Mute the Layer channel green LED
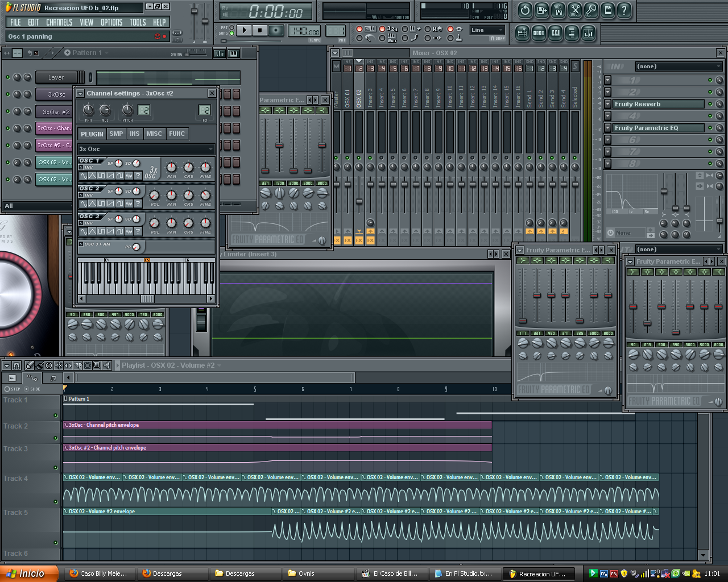The width and height of the screenshot is (728, 582). point(7,77)
